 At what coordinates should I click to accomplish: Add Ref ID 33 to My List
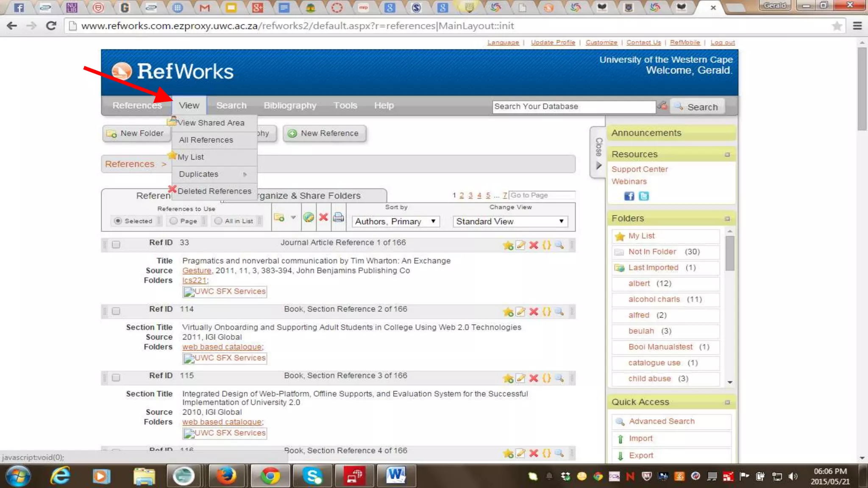[x=508, y=245]
